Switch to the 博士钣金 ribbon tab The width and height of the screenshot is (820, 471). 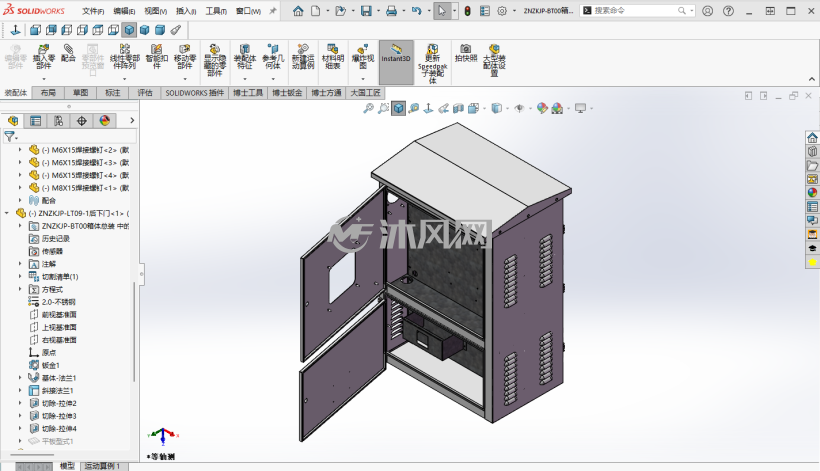[287, 93]
